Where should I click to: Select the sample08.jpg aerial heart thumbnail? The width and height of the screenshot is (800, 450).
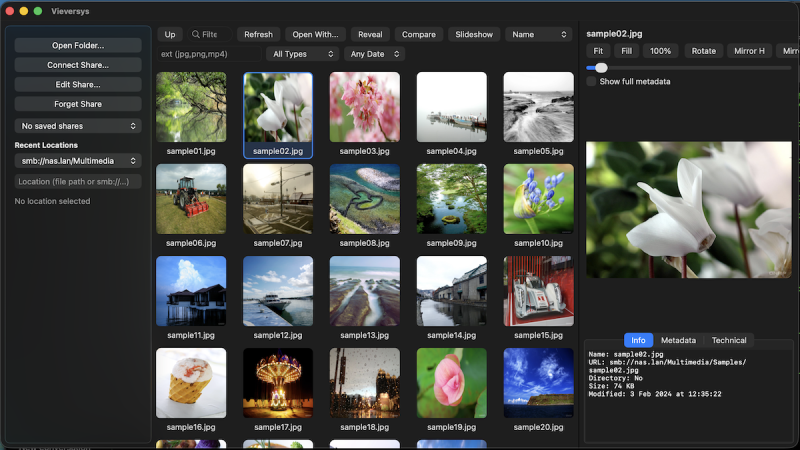pyautogui.click(x=365, y=199)
